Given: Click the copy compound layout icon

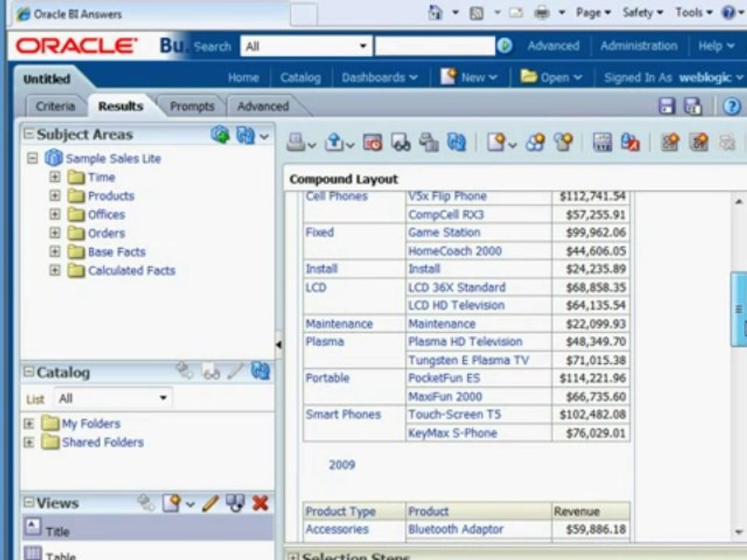Looking at the screenshot, I should (x=699, y=142).
